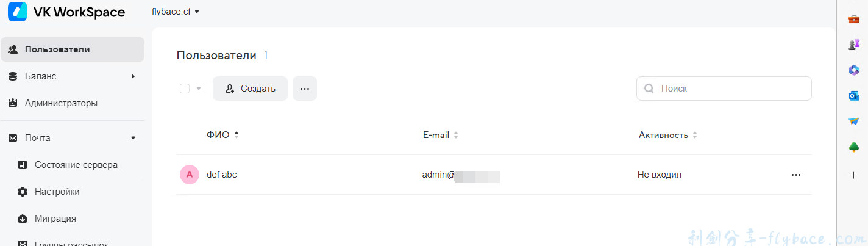Viewport: 868px width, 246px height.
Task: Expand the Баланс submenu arrow
Action: click(133, 76)
